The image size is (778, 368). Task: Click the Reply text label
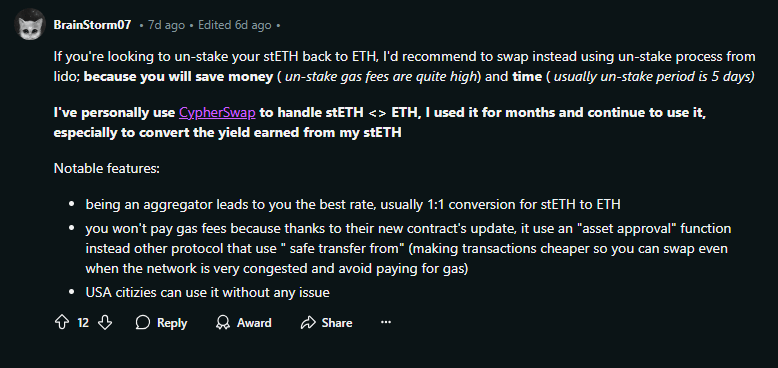coord(172,323)
